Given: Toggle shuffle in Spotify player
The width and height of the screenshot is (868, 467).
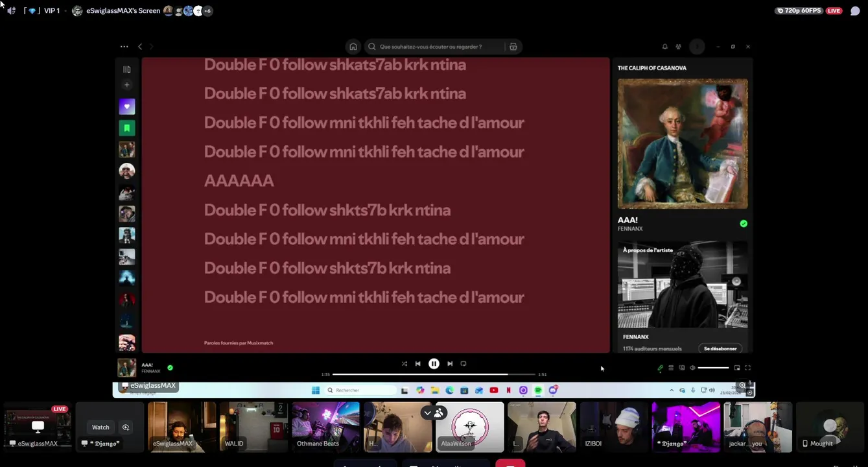Looking at the screenshot, I should coord(404,364).
